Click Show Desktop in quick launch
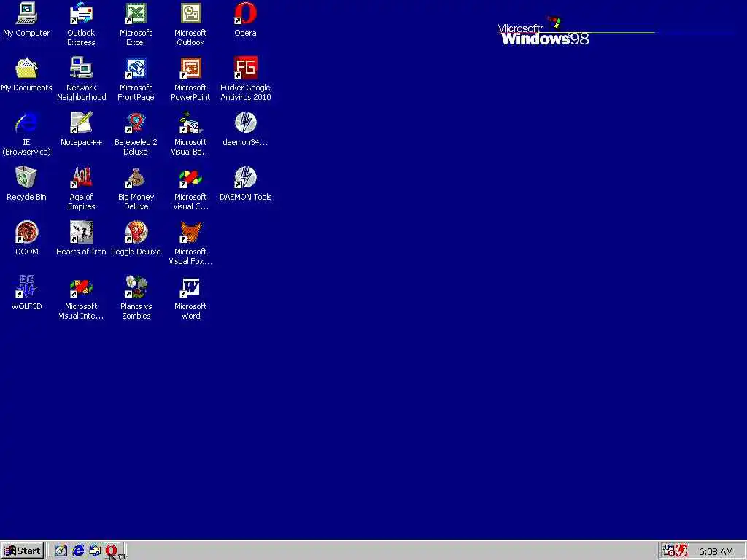 pyautogui.click(x=61, y=551)
